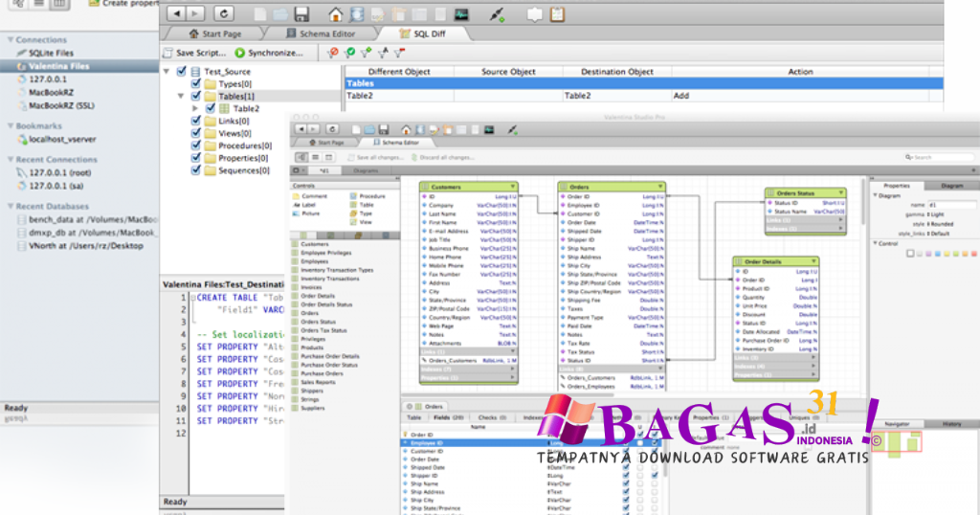Click the connection plug icon in SQL Diff toolbar

497,13
